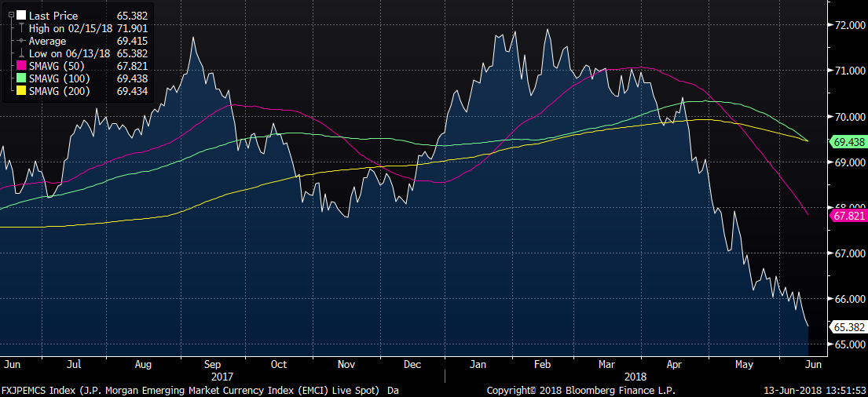The image size is (868, 397).
Task: Click the 72.000 y-axis label
Action: click(x=848, y=25)
